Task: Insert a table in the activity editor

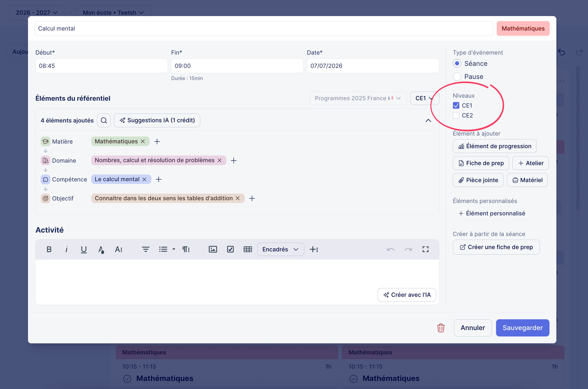Action: 247,249
